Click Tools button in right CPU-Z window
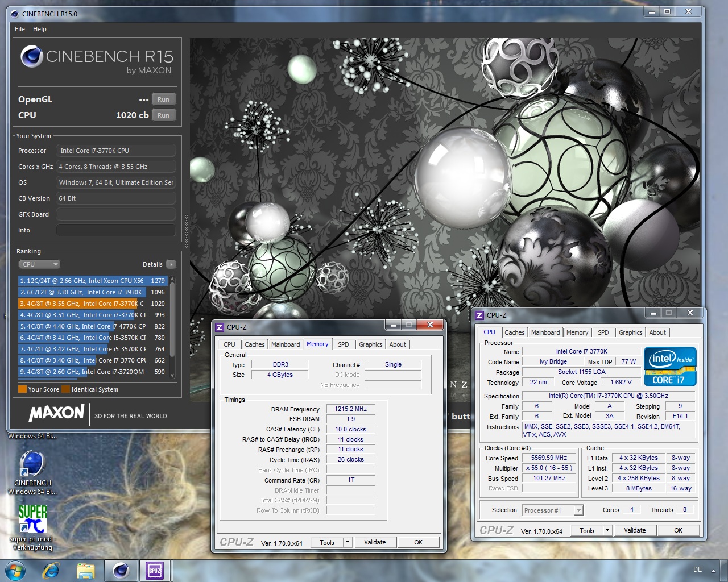The image size is (728, 582). click(x=587, y=530)
